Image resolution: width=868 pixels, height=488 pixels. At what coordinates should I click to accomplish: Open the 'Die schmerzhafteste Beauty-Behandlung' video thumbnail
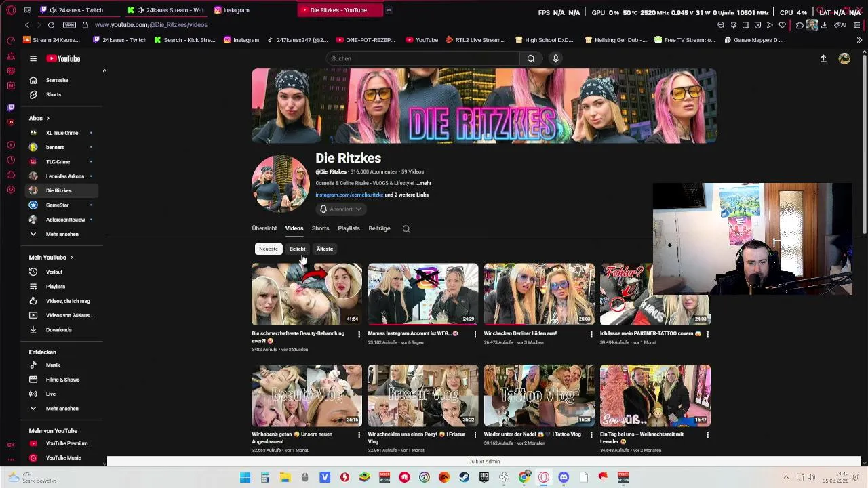[x=307, y=294]
